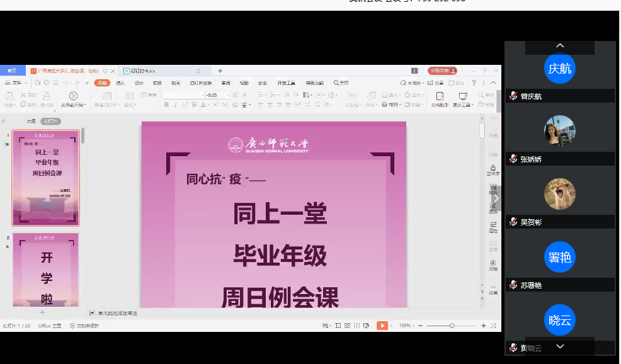The image size is (621, 364).
Task: Select slide 2 thumbnail 开学啦
Action: point(45,270)
